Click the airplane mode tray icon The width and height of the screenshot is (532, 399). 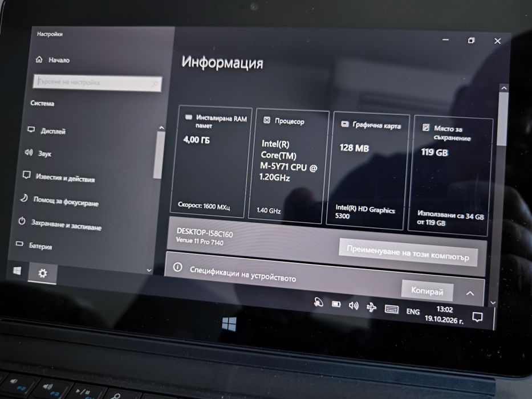coord(372,307)
